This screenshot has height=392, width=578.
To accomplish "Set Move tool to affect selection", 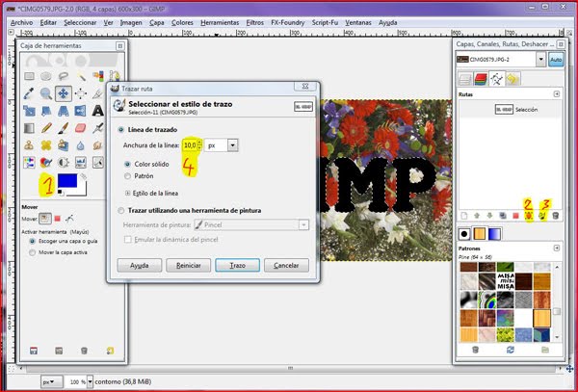I will tap(57, 219).
